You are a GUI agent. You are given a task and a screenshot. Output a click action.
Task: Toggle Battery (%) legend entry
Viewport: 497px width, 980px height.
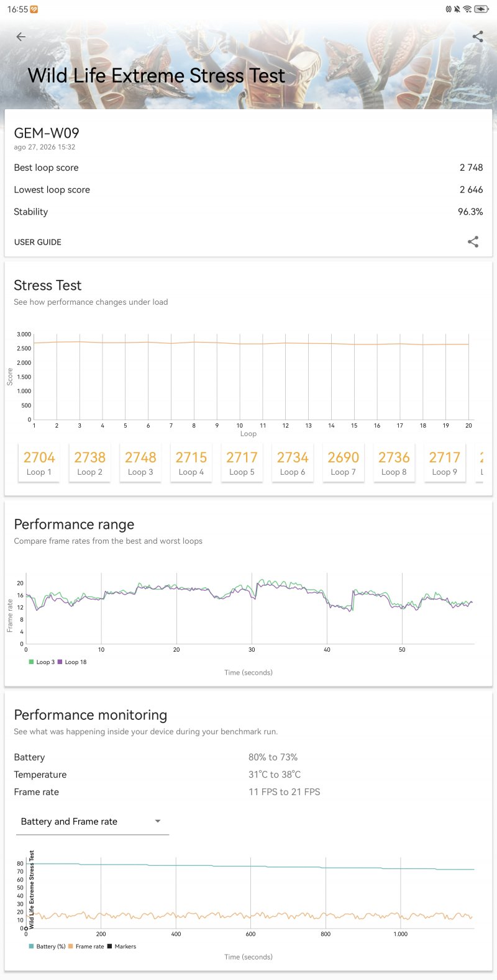pyautogui.click(x=47, y=946)
